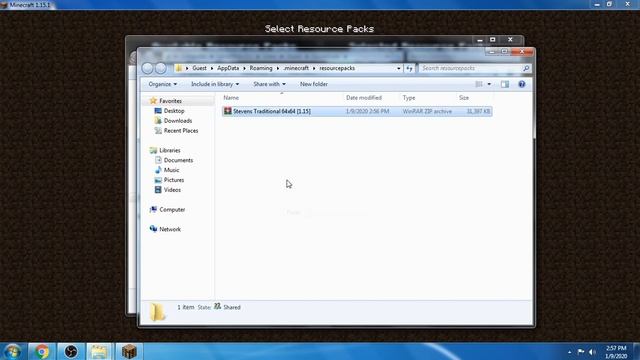Expand subfolders arrow after Roaming in path

pyautogui.click(x=278, y=68)
